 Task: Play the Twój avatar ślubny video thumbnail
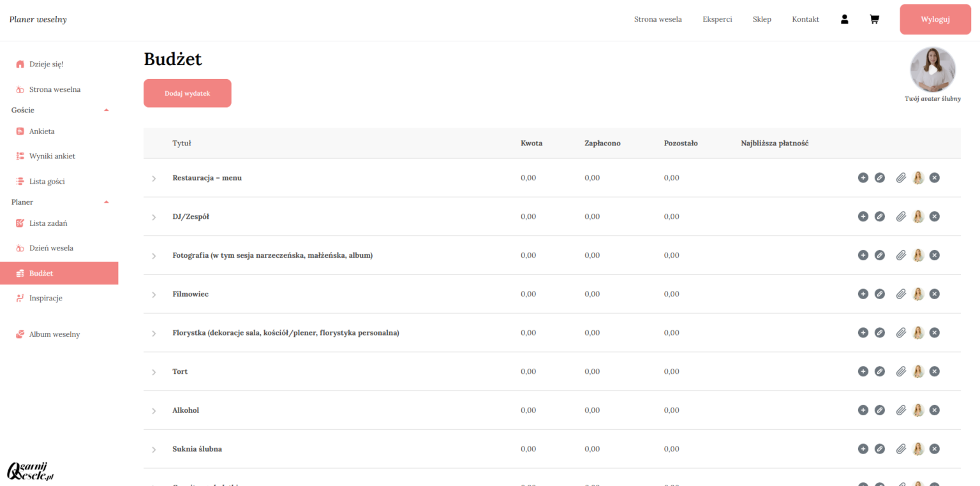(932, 70)
